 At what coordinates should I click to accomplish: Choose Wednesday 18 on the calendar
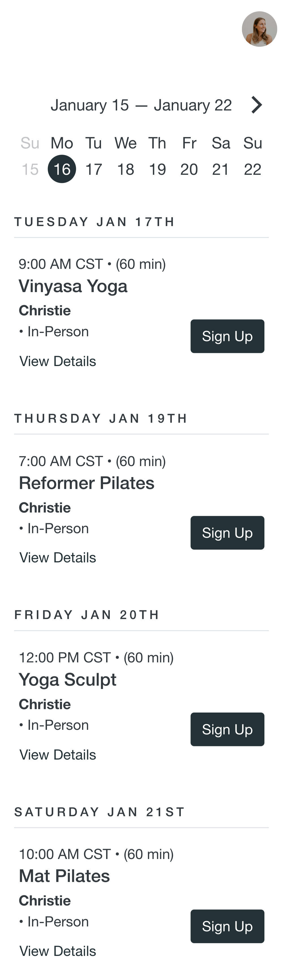(x=125, y=169)
